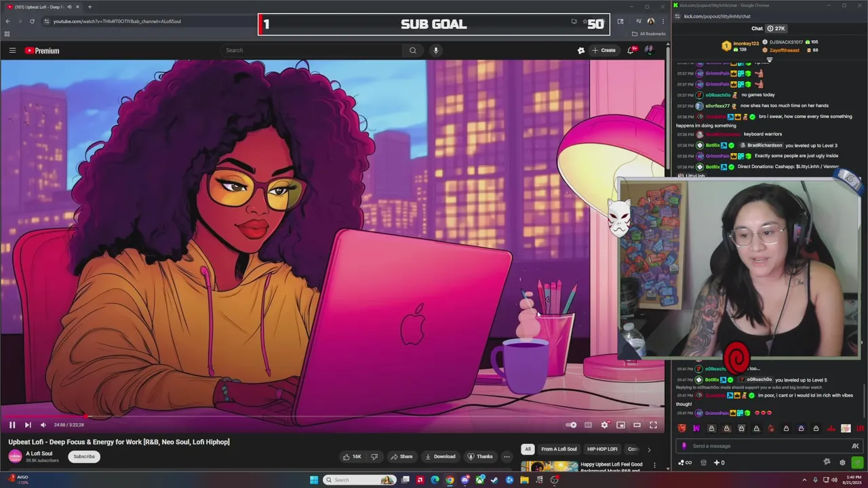Switch to miniplayer mode
The image size is (868, 488).
click(x=620, y=425)
